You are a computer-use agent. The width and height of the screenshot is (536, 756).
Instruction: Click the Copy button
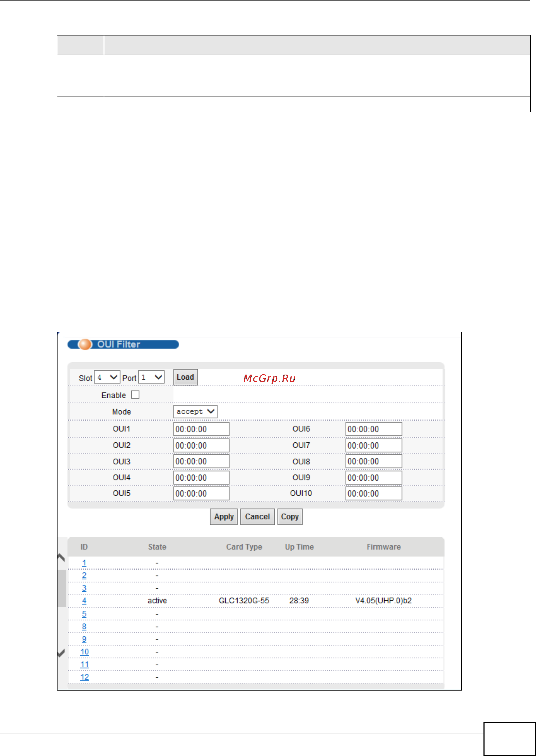289,517
